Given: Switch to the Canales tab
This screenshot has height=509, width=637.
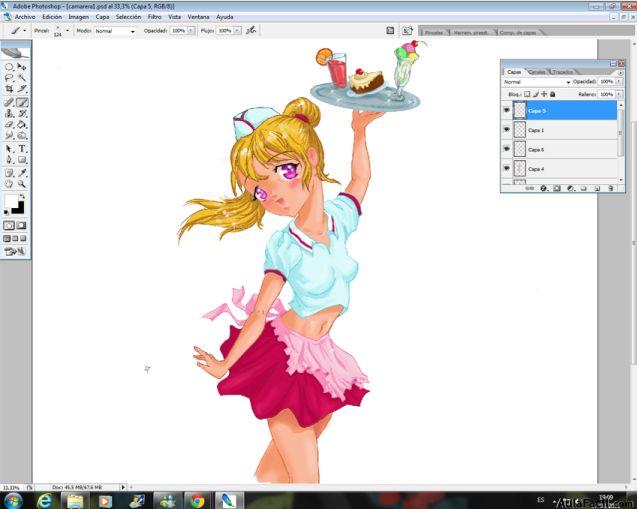Looking at the screenshot, I should (x=537, y=72).
